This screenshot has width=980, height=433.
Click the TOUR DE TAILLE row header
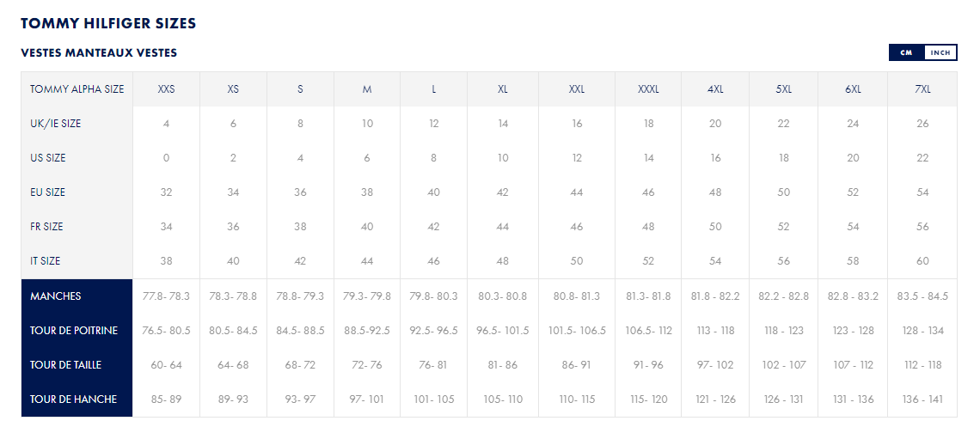(65, 365)
